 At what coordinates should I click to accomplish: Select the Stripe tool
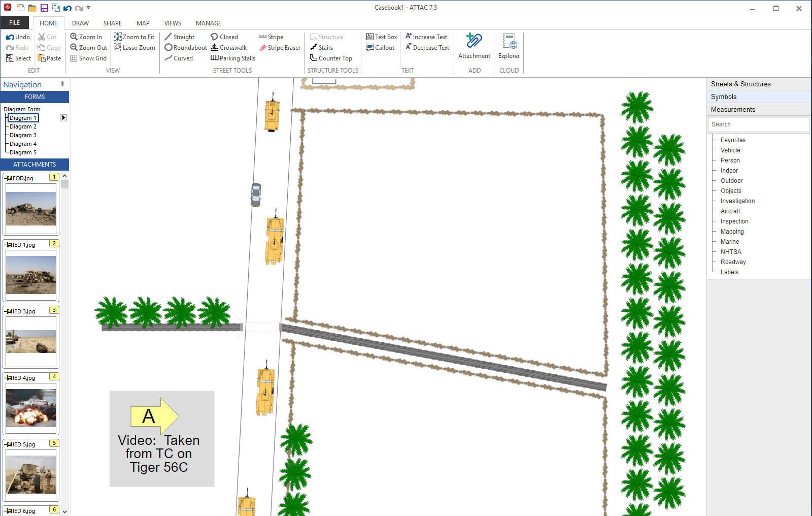(x=271, y=37)
